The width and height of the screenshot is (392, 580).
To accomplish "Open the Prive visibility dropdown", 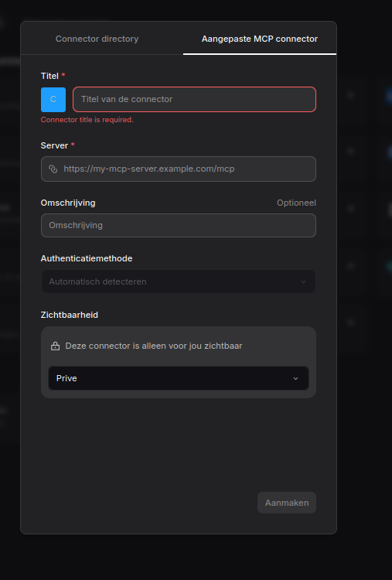I will pos(179,378).
